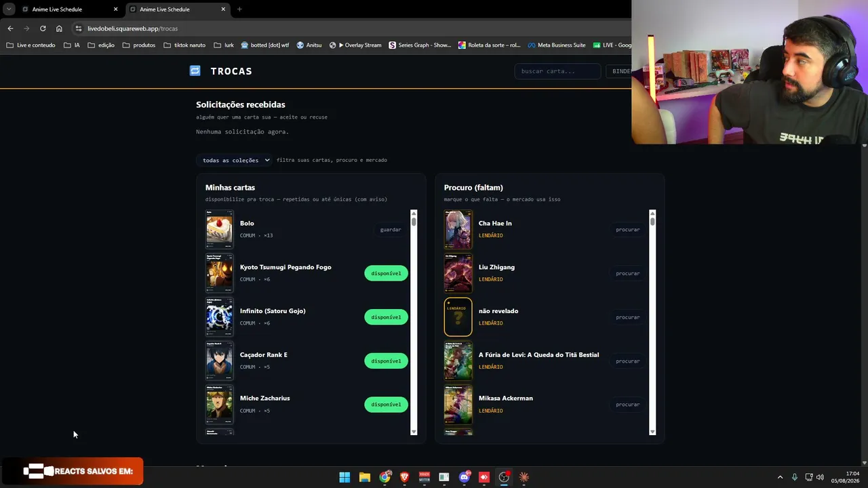
Task: Click the scroll-down arrow in Minhas cartas list
Action: point(414,432)
